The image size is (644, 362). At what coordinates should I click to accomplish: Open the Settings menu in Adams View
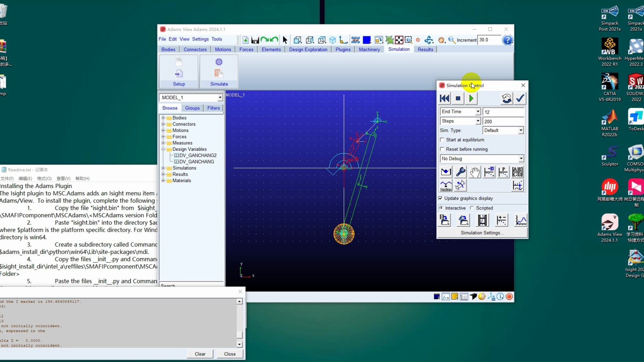click(200, 39)
